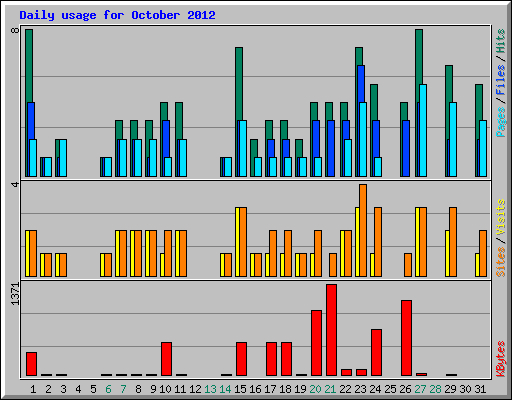Screen dimensions: 512x400
Task: Click the y-axis value '1371'
Action: pyautogui.click(x=15, y=294)
